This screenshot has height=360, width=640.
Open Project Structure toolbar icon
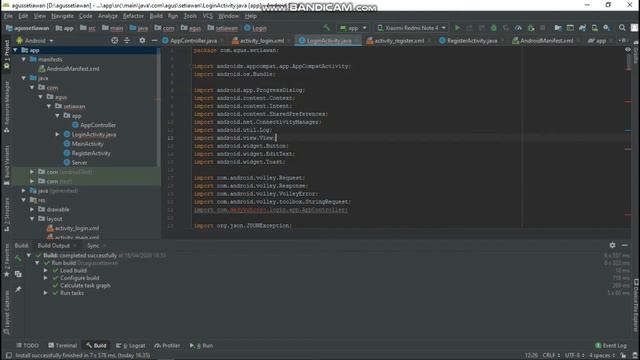pyautogui.click(x=558, y=28)
